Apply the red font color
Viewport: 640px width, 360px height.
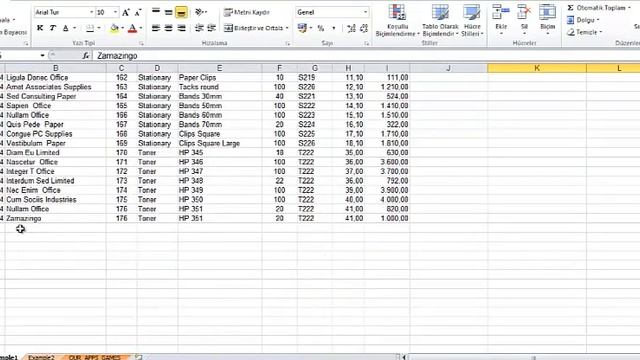[132, 28]
